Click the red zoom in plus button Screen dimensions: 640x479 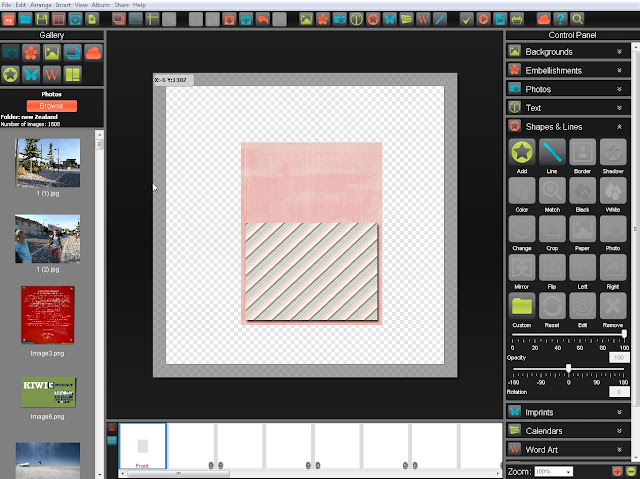pos(617,472)
